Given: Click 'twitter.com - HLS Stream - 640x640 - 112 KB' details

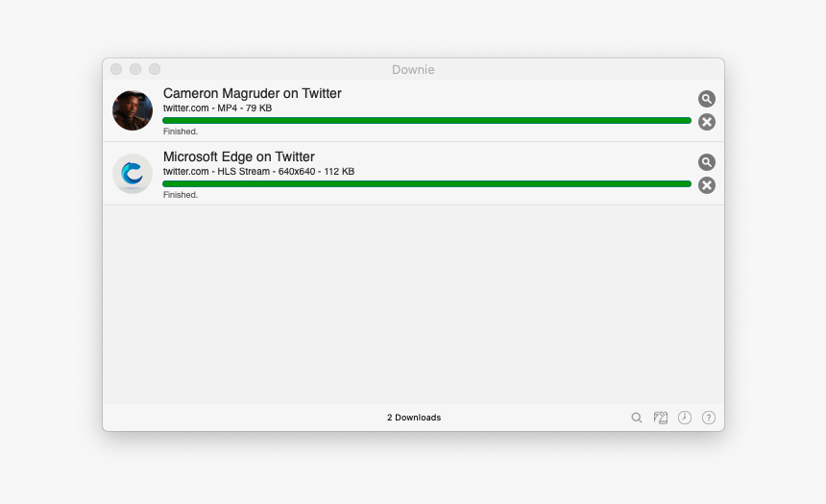Looking at the screenshot, I should point(258,171).
